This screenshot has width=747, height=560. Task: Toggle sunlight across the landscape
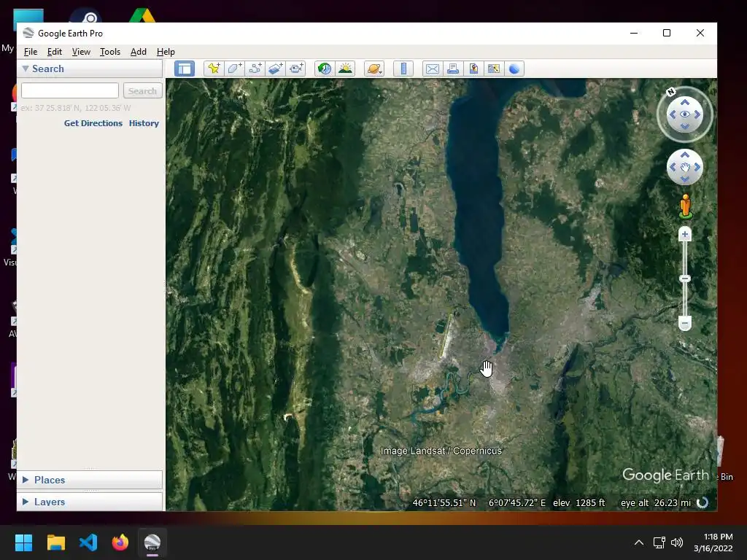(x=345, y=69)
